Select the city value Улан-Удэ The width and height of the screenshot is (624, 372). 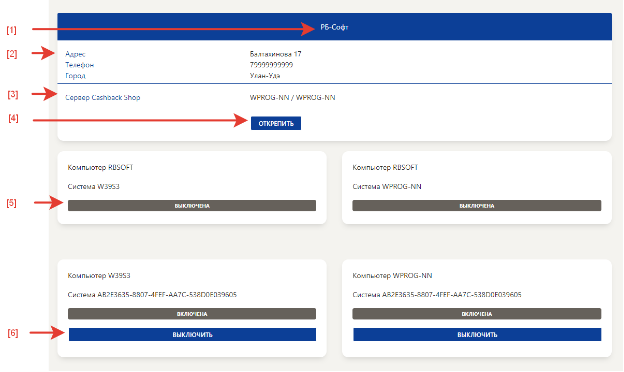(x=265, y=76)
